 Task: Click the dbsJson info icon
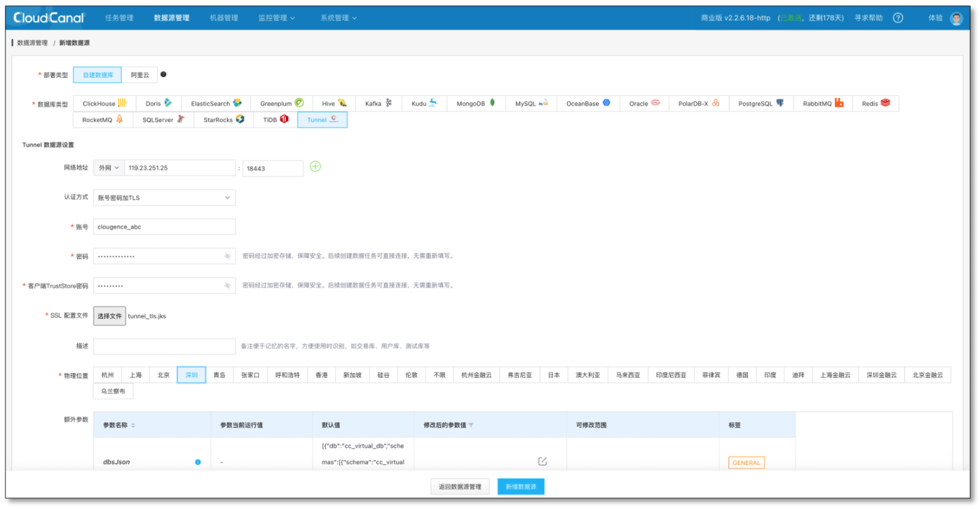pyautogui.click(x=197, y=462)
